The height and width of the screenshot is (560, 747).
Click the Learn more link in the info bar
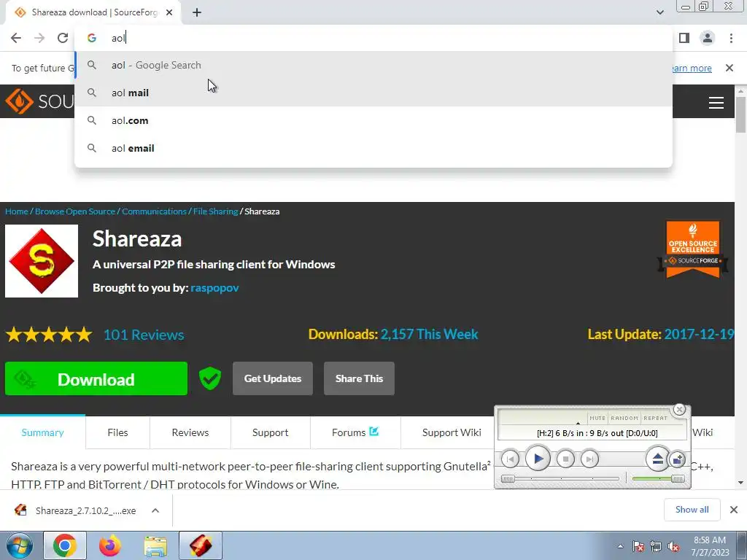pyautogui.click(x=692, y=68)
